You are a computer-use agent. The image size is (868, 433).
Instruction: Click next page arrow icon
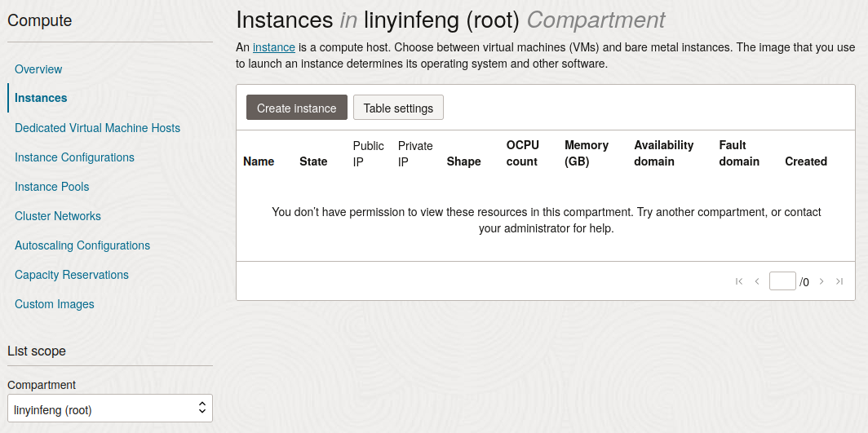click(x=821, y=281)
